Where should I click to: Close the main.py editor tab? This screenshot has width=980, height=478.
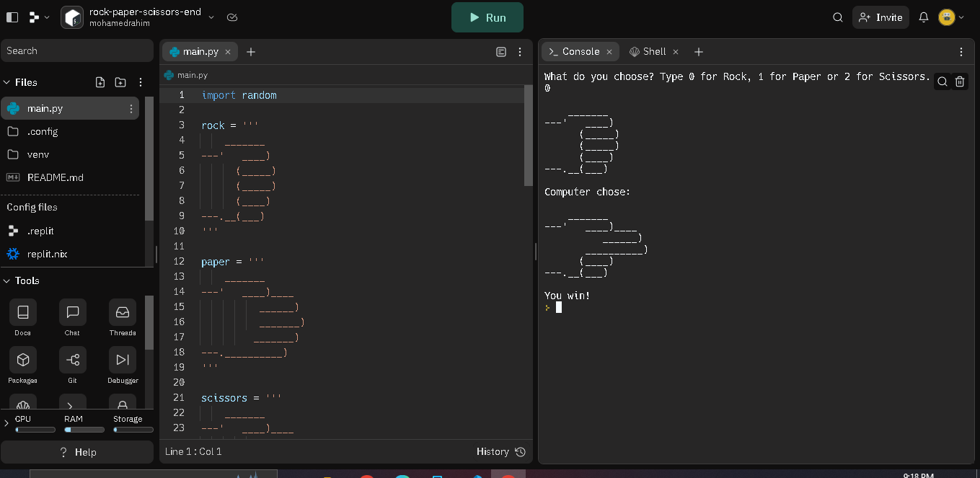(228, 52)
